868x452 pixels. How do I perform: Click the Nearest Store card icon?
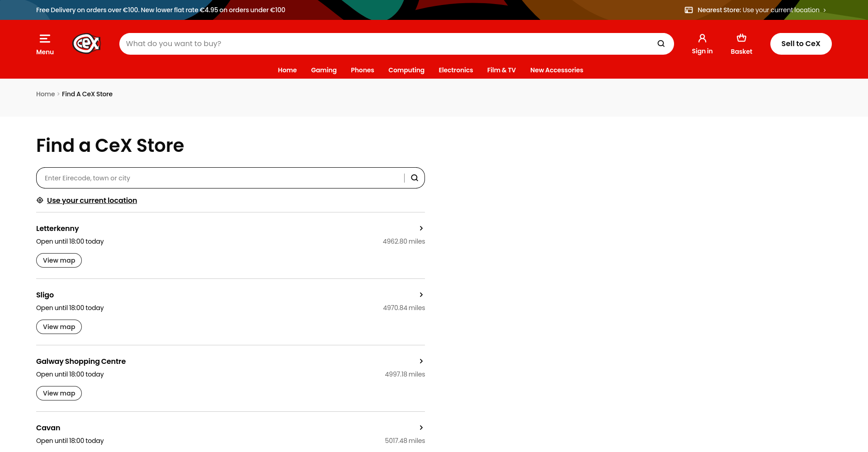pyautogui.click(x=689, y=10)
